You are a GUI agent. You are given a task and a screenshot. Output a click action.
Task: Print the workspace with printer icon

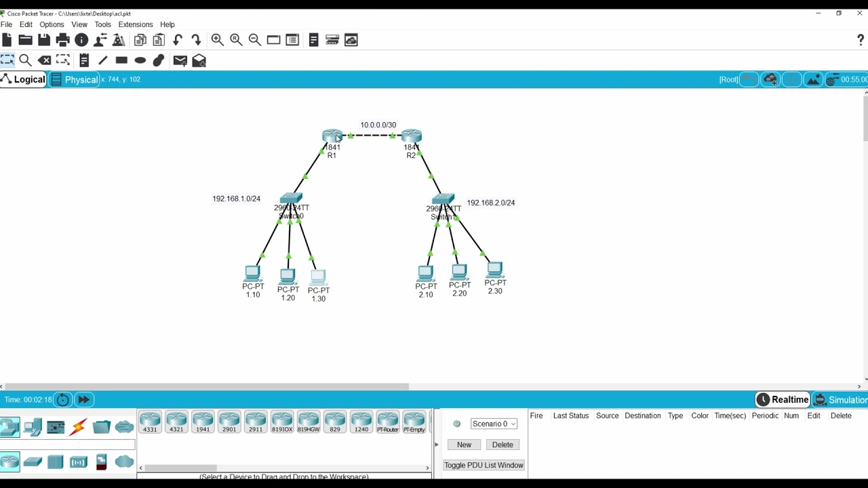pos(62,40)
